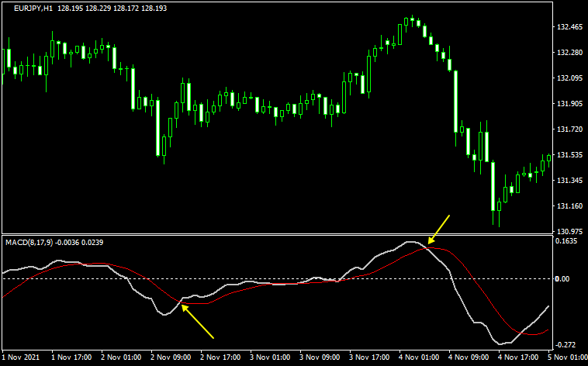The width and height of the screenshot is (588, 366).
Task: Click the 4 Nov 09:00 time label
Action: (x=469, y=356)
